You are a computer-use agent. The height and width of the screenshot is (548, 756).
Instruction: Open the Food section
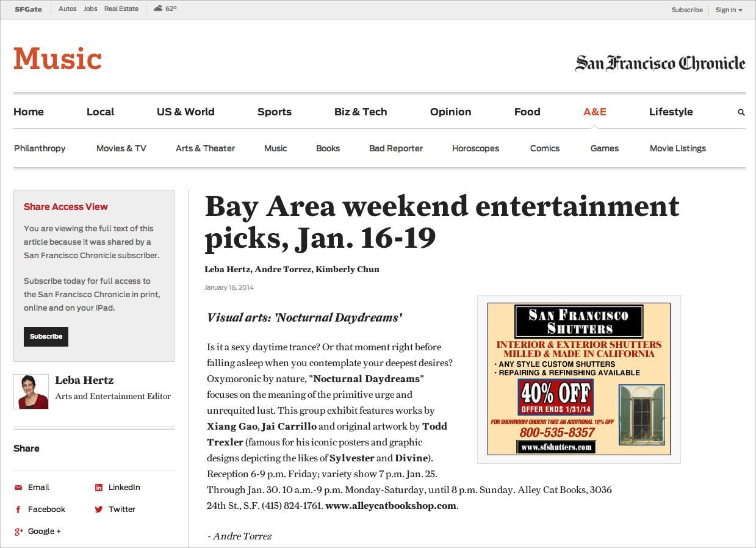[527, 112]
